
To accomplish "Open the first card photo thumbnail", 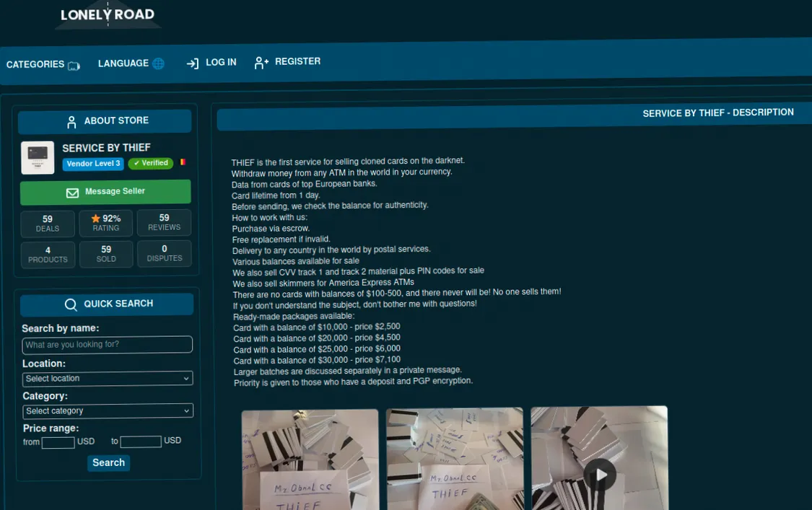I will coord(310,460).
